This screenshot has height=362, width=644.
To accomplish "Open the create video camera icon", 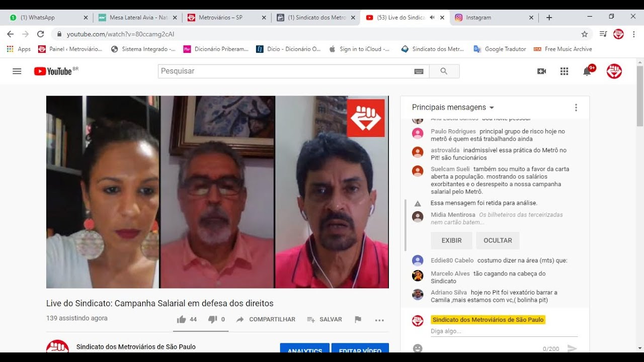I will (541, 71).
